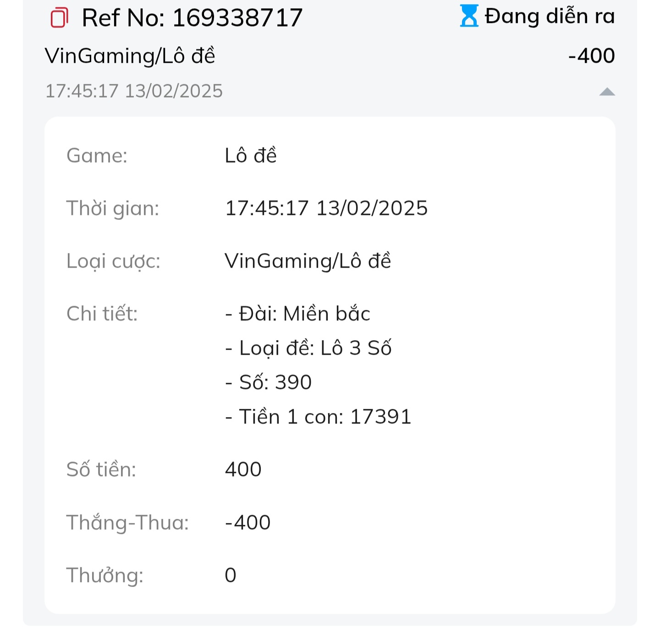This screenshot has height=644, width=660.
Task: Tap the 'Loại đề: Lô 3 Số' line
Action: [x=308, y=348]
